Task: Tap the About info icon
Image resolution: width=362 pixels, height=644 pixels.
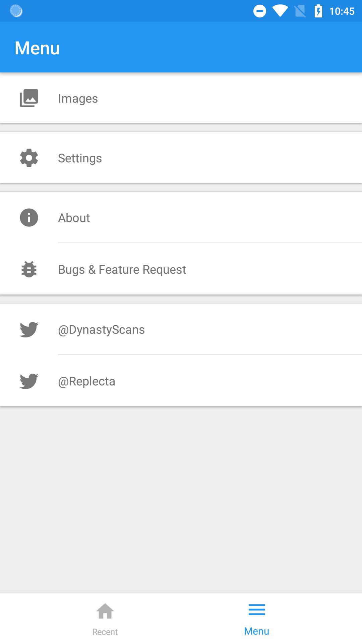Action: point(29,218)
